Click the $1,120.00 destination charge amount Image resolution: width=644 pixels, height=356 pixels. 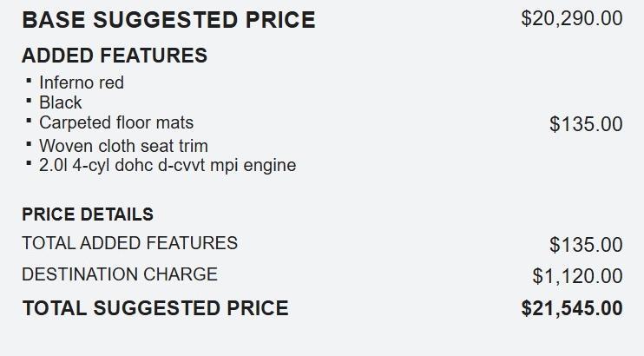pos(577,276)
